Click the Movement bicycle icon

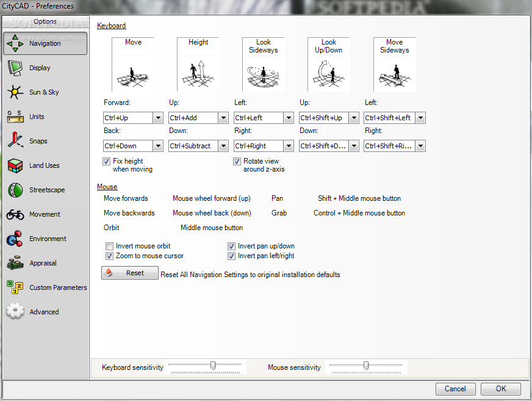coord(15,214)
